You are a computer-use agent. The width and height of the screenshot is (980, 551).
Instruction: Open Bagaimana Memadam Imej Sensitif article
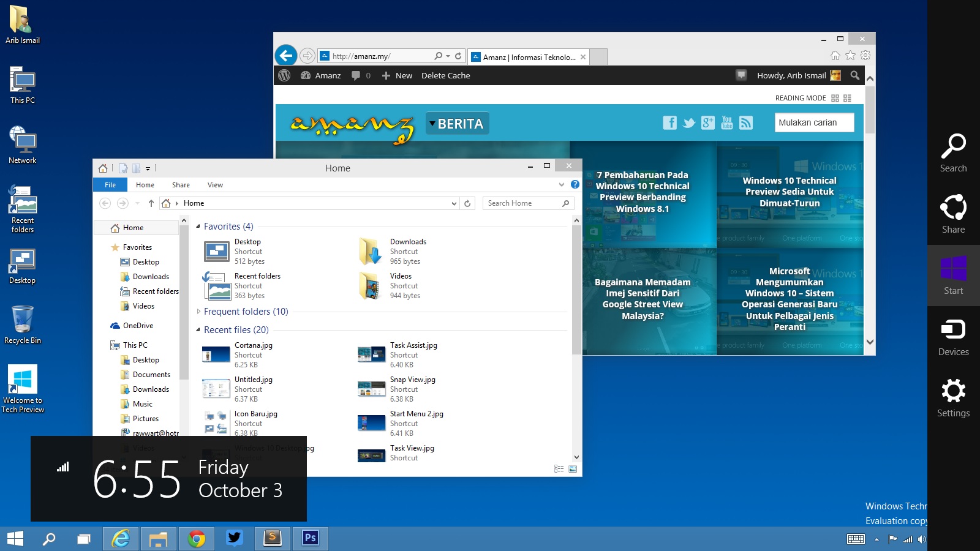(x=643, y=299)
